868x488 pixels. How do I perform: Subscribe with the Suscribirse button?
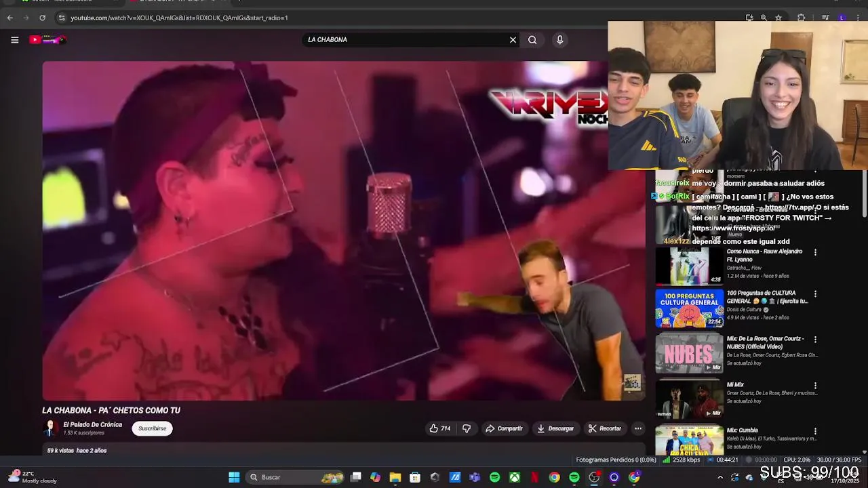(x=152, y=428)
